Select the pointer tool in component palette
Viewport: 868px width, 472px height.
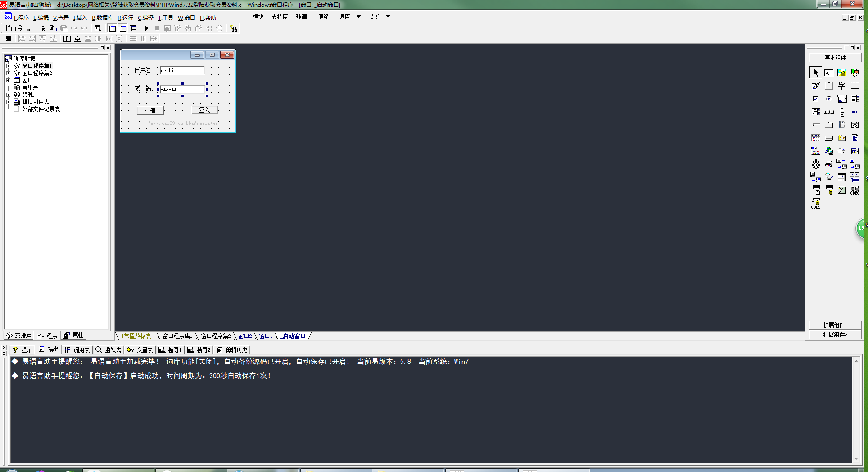815,73
